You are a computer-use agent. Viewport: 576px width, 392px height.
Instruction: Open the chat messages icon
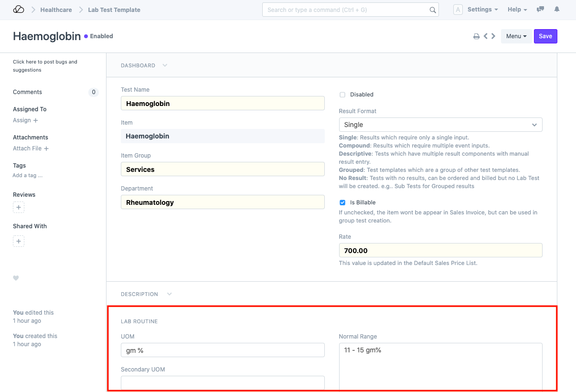coord(540,10)
